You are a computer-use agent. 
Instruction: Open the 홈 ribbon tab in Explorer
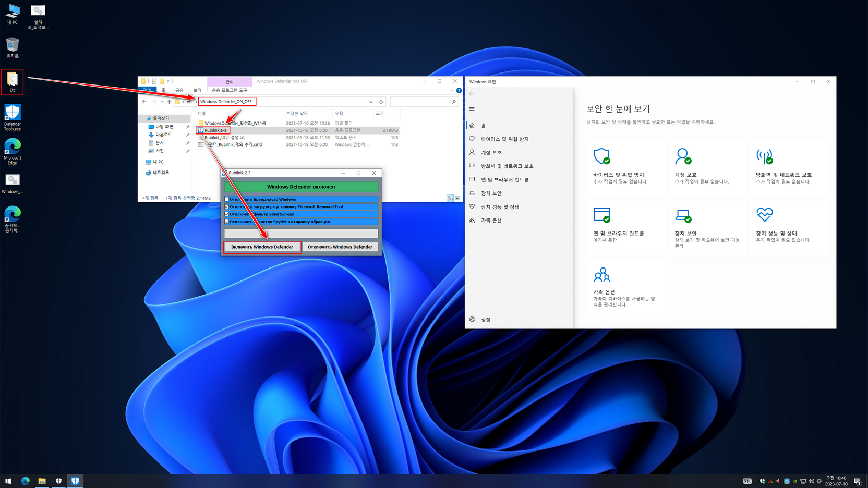tap(163, 90)
